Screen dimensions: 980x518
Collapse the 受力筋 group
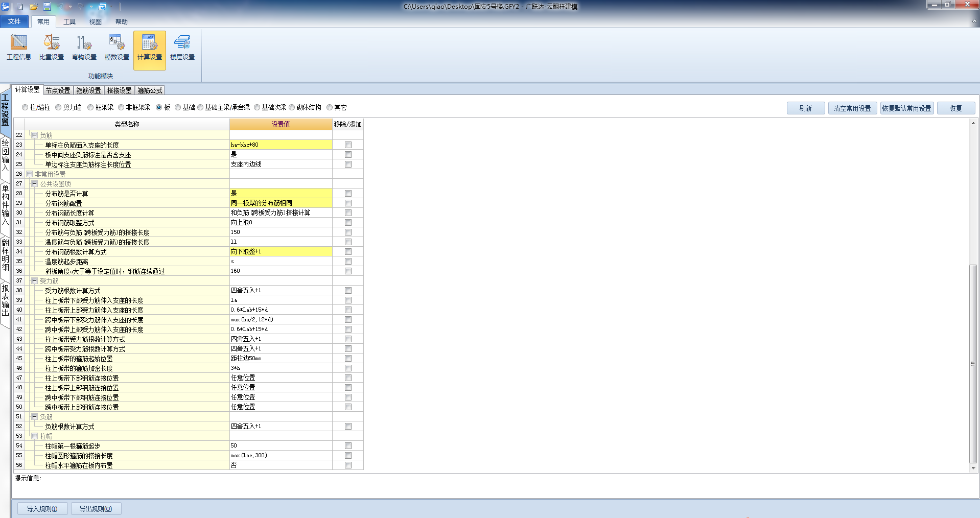tap(35, 280)
